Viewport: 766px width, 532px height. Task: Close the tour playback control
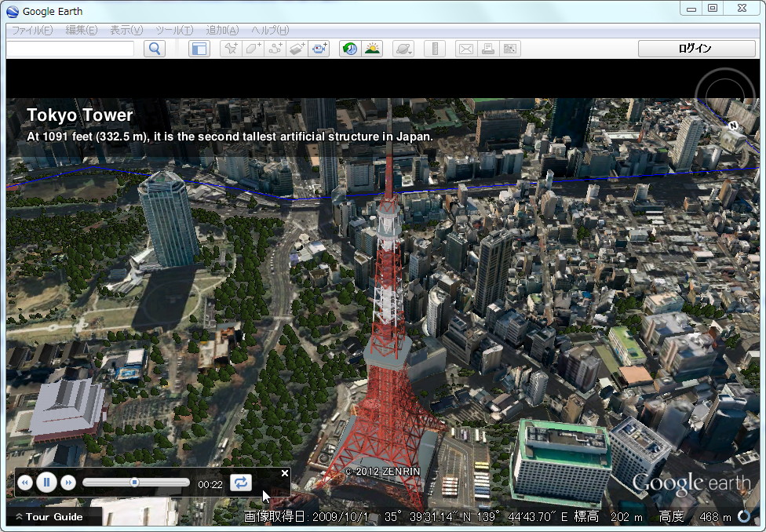[x=285, y=473]
